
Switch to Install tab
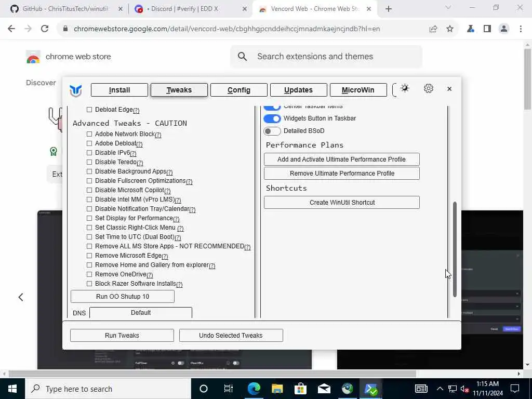[119, 90]
